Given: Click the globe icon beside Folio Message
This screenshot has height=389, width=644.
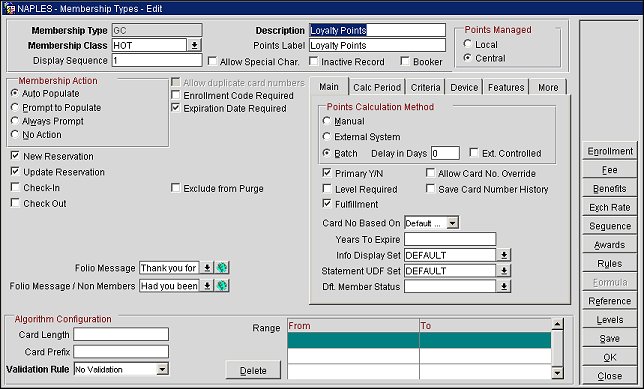Looking at the screenshot, I should (222, 268).
